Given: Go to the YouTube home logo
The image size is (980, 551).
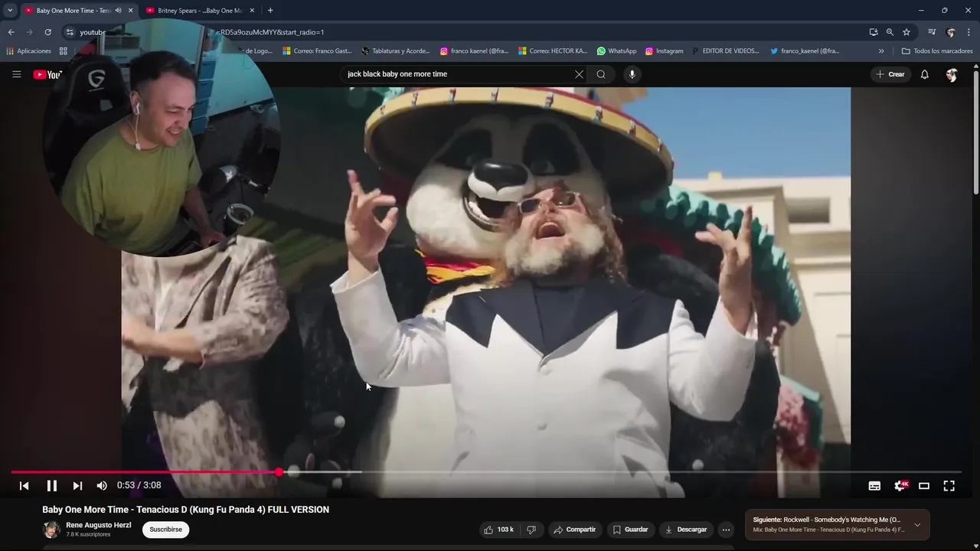Looking at the screenshot, I should (x=47, y=74).
